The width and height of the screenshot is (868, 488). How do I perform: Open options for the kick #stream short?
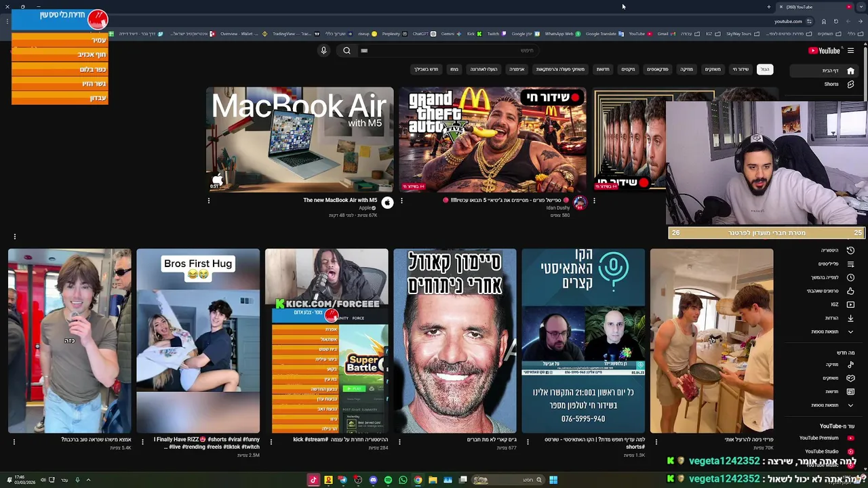pyautogui.click(x=271, y=441)
